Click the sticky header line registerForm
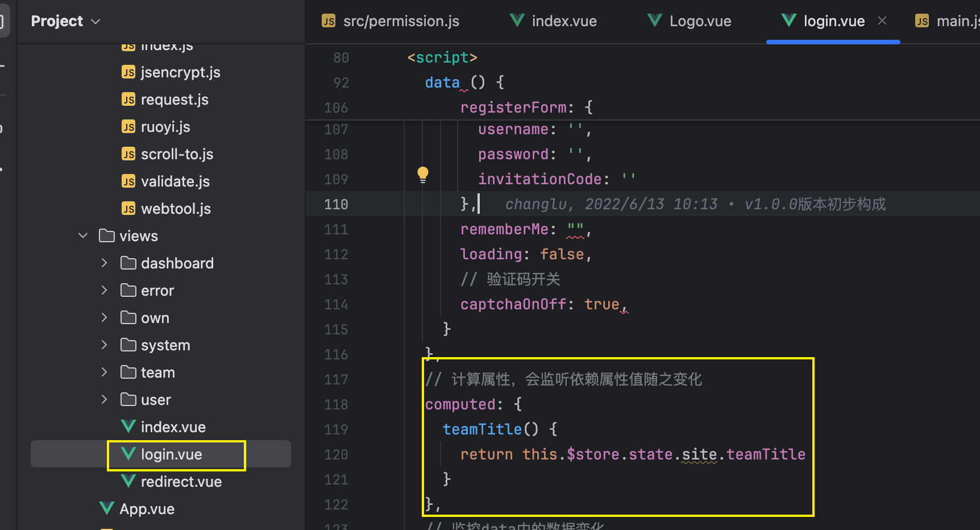This screenshot has width=980, height=530. 526,107
